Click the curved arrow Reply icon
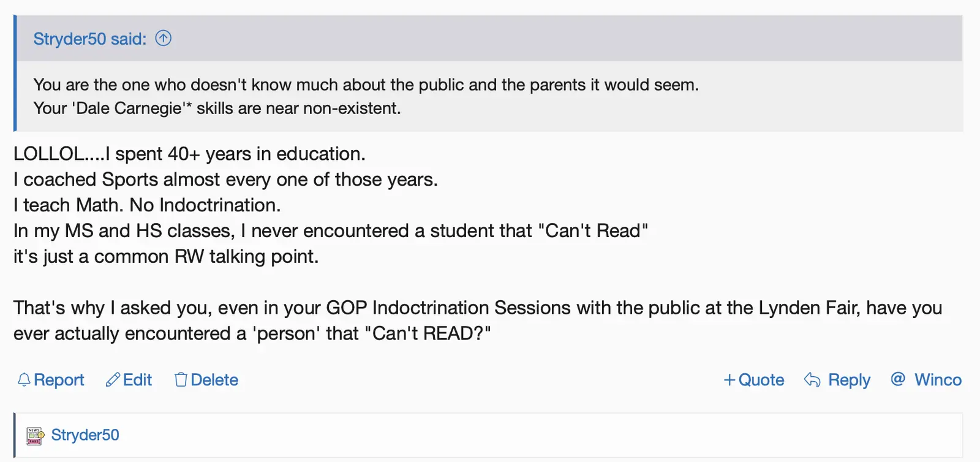The width and height of the screenshot is (980, 462). (x=812, y=380)
